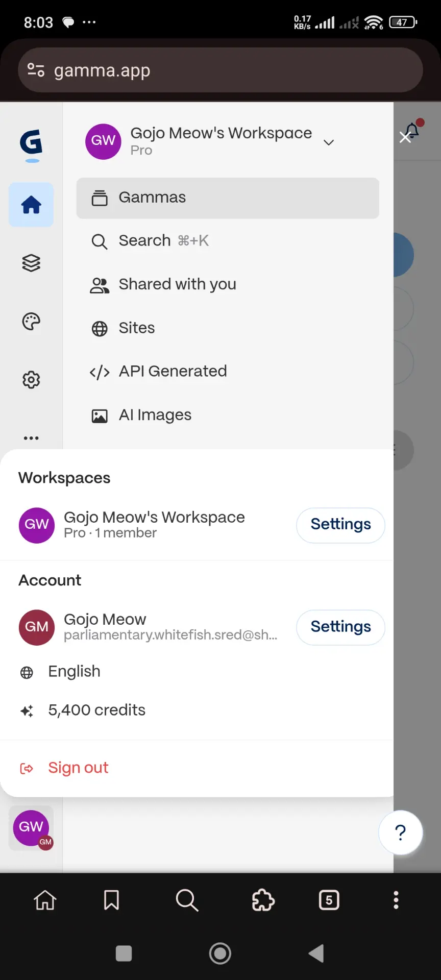Viewport: 441px width, 980px height.
Task: Open browser extensions puzzle icon
Action: pos(263,900)
